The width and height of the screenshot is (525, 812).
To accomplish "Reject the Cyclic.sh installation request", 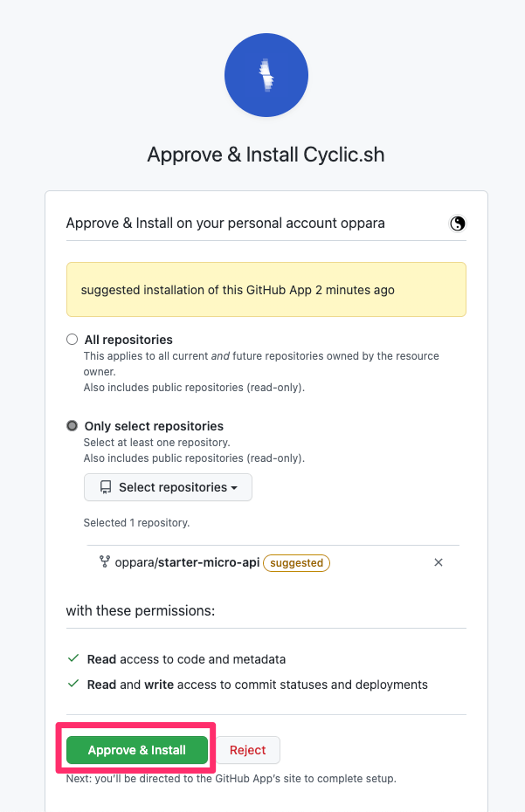I will tap(247, 750).
